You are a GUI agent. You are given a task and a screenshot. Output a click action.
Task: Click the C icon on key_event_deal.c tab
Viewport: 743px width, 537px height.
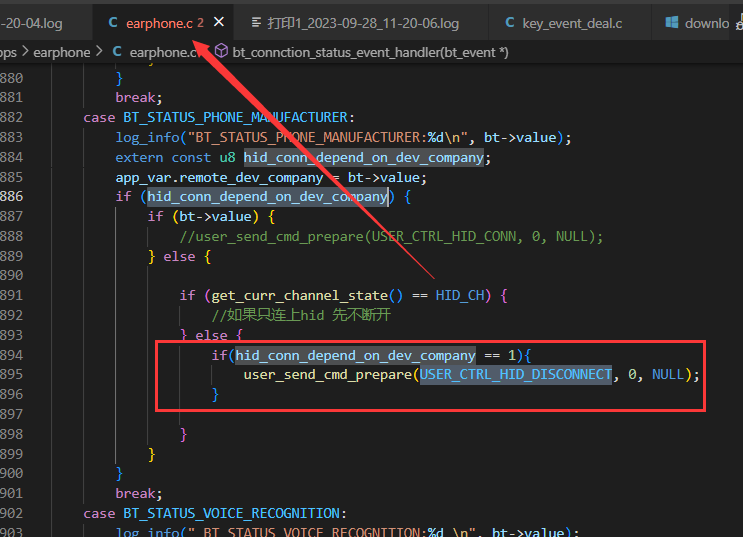(x=510, y=22)
